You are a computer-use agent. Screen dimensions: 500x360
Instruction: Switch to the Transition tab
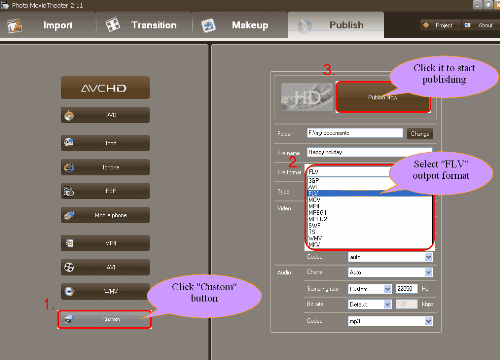144,25
